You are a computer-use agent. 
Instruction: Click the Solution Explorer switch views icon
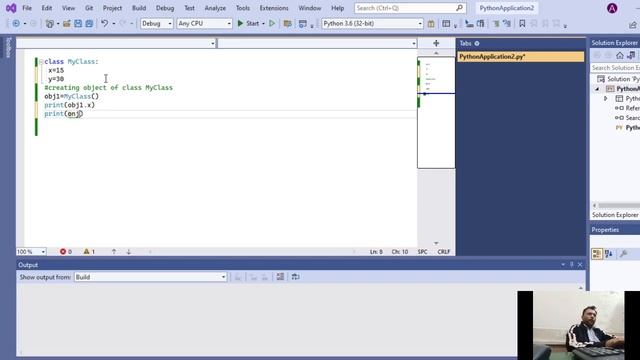(631, 55)
